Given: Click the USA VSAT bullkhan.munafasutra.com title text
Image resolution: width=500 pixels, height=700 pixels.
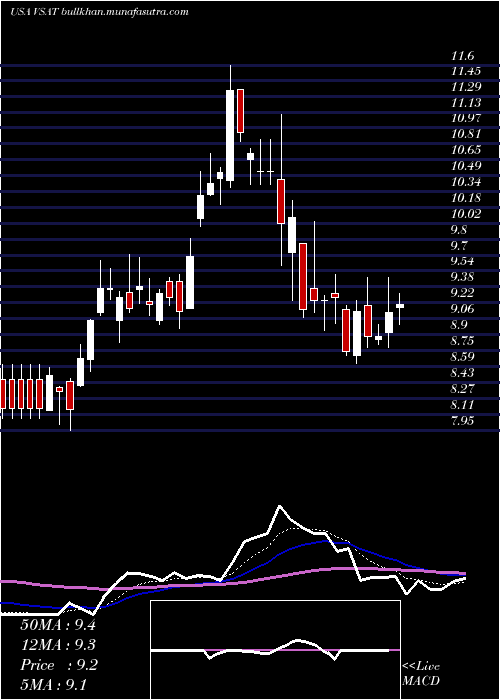Looking at the screenshot, I should pyautogui.click(x=99, y=12).
